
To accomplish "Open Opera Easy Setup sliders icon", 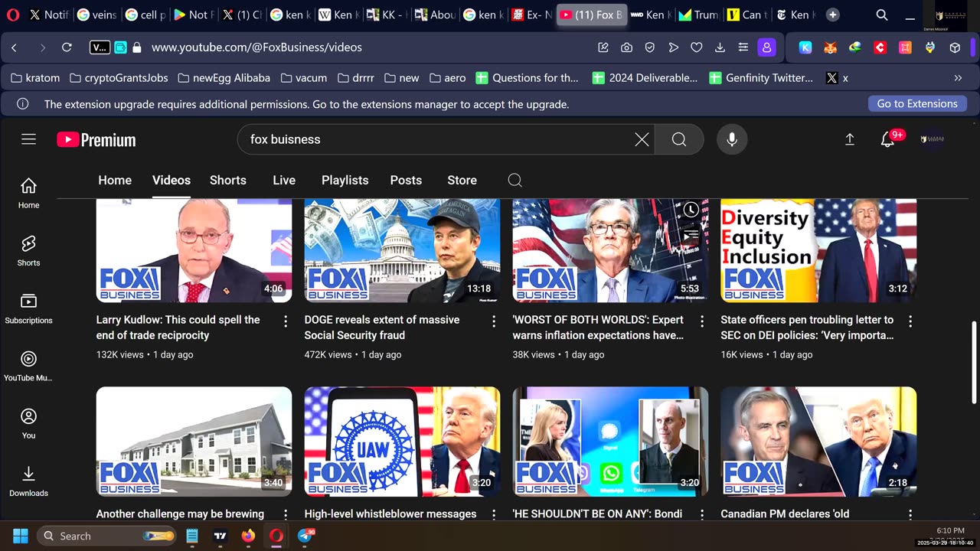I will 743,47.
